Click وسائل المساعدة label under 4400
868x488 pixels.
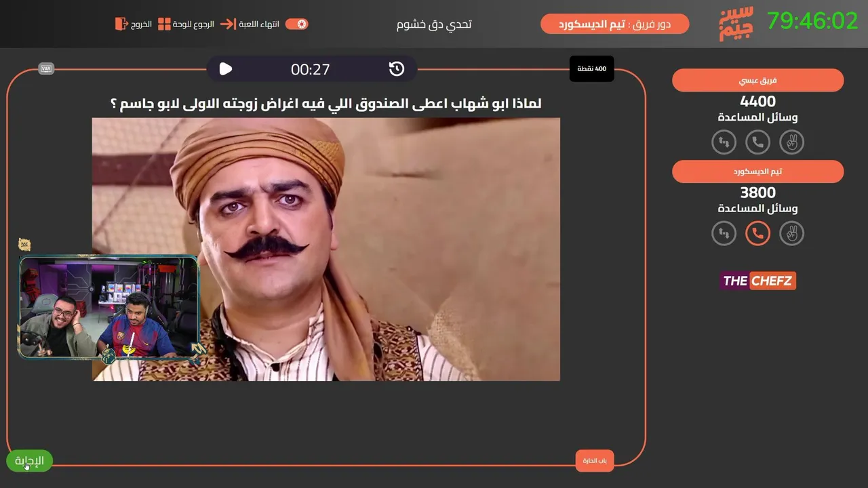[758, 117]
